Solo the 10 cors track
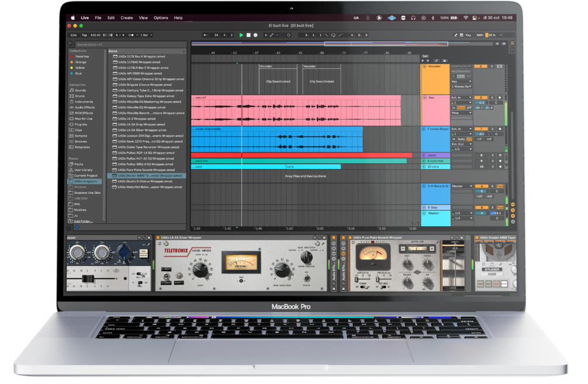 point(493,167)
